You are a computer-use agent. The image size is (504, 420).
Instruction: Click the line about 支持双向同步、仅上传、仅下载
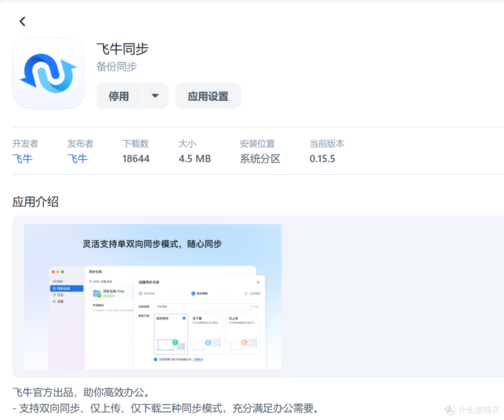tap(166, 408)
